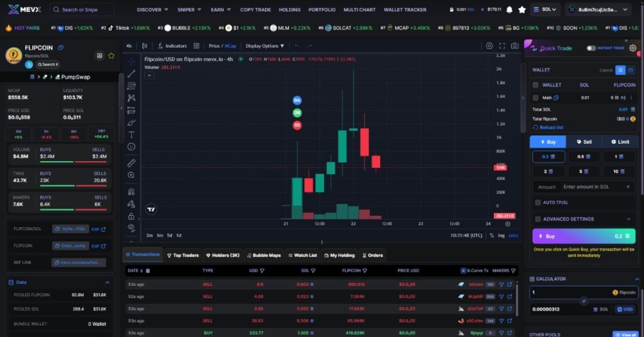Screen dimensions: 644x337
Task: Lock all drawing tools
Action: coord(131,216)
